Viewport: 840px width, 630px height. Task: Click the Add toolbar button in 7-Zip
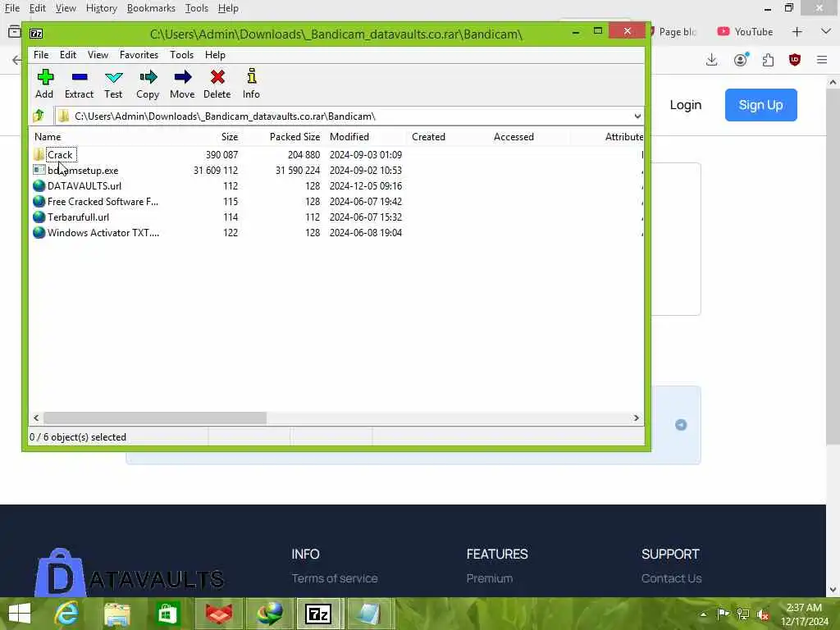(44, 84)
